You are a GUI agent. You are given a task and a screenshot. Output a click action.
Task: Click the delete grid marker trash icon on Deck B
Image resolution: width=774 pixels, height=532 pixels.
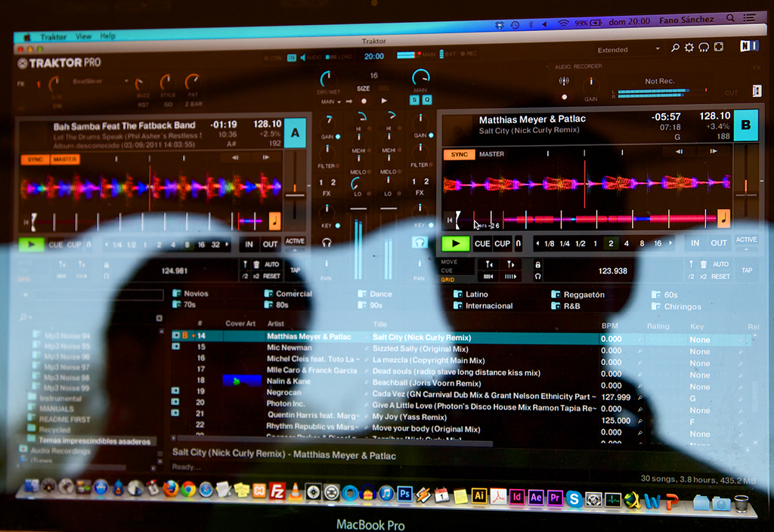(704, 264)
